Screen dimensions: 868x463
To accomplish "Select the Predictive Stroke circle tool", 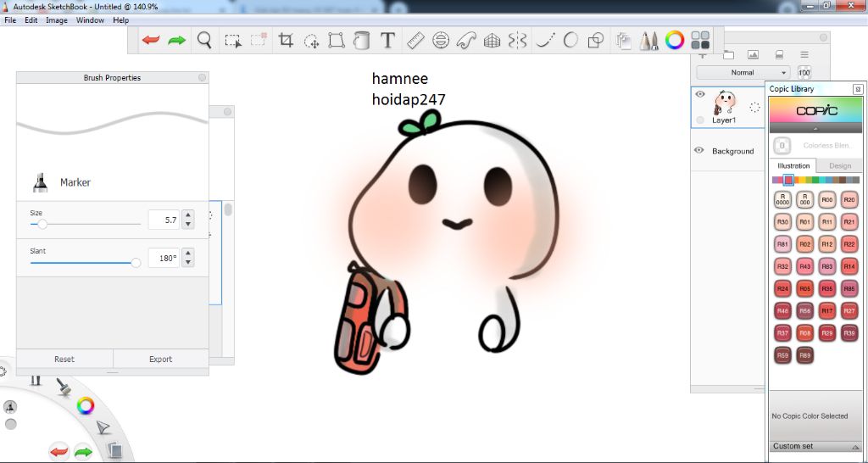I will [570, 40].
